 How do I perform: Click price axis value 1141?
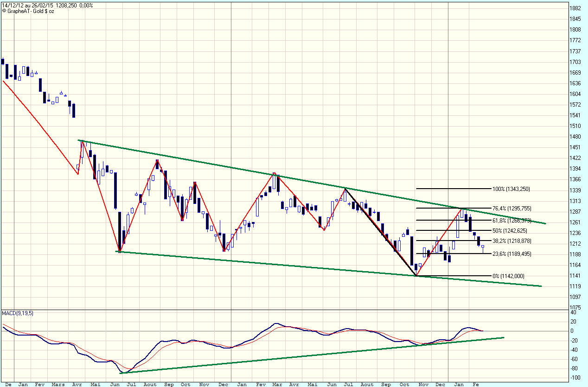pos(575,276)
